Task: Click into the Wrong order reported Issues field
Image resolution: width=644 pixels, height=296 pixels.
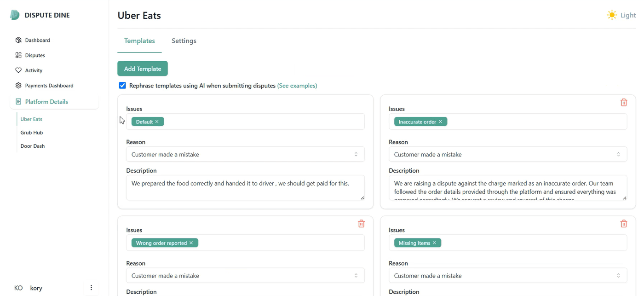Action: click(245, 243)
